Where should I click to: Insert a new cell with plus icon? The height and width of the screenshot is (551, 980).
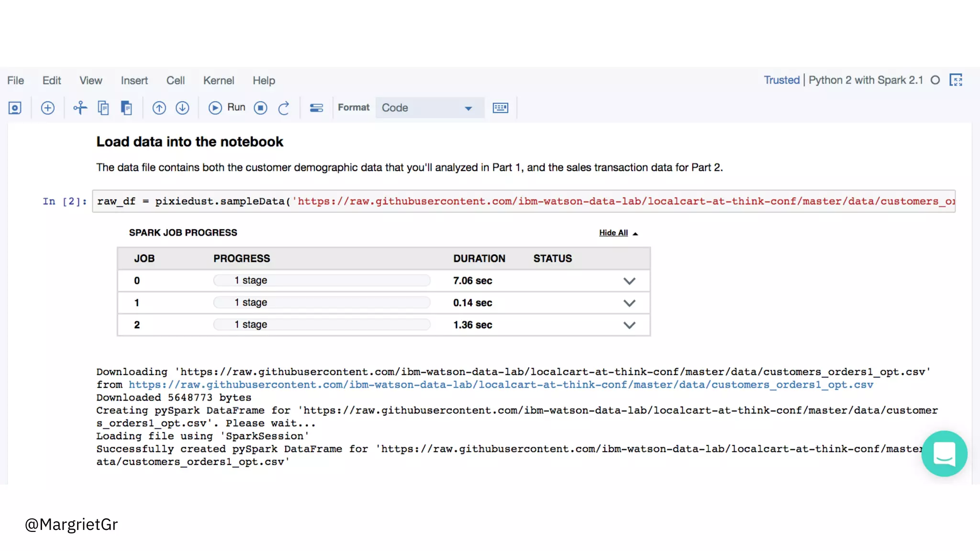pyautogui.click(x=47, y=108)
